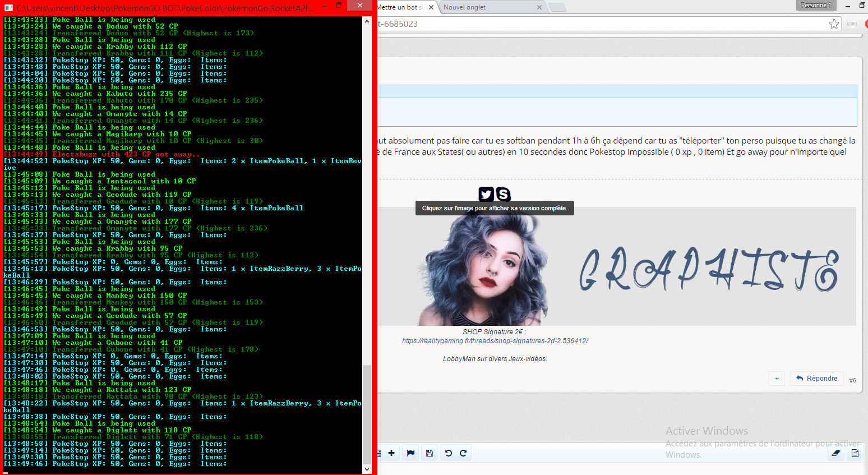Bookmark the page with the star icon
The width and height of the screenshot is (868, 475).
pyautogui.click(x=834, y=24)
